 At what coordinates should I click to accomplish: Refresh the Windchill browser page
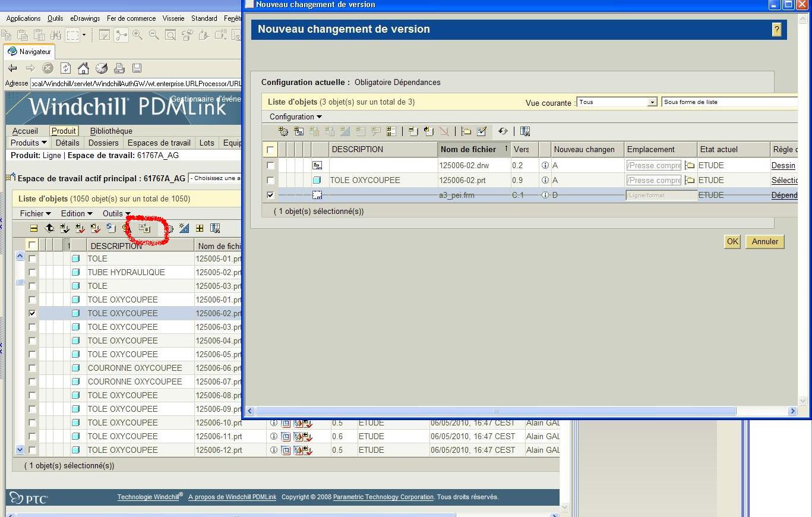(65, 68)
